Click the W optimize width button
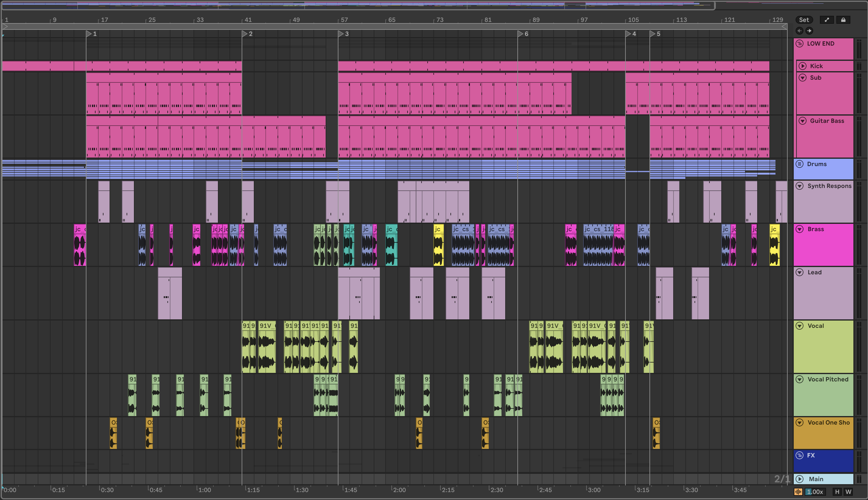Image resolution: width=868 pixels, height=500 pixels. coord(848,492)
